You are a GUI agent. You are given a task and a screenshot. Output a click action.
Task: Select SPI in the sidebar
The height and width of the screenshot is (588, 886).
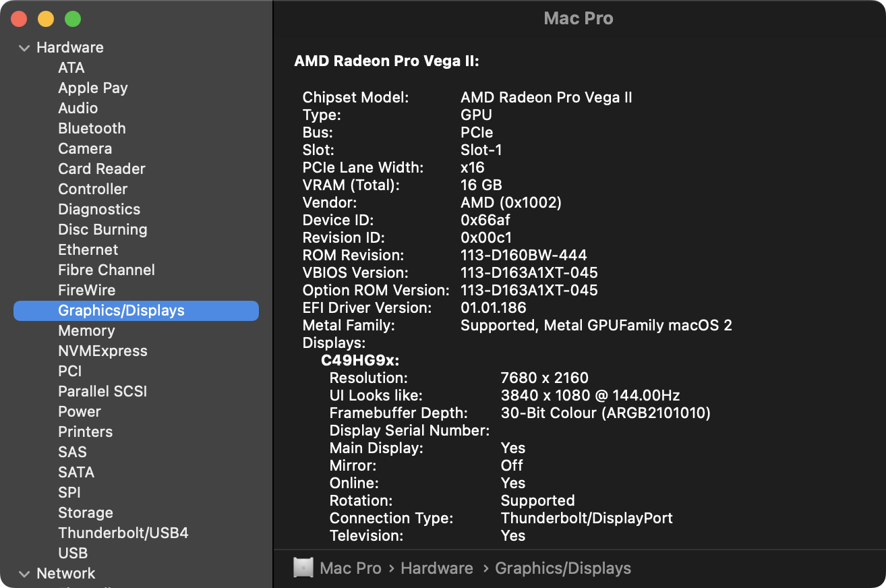tap(69, 492)
